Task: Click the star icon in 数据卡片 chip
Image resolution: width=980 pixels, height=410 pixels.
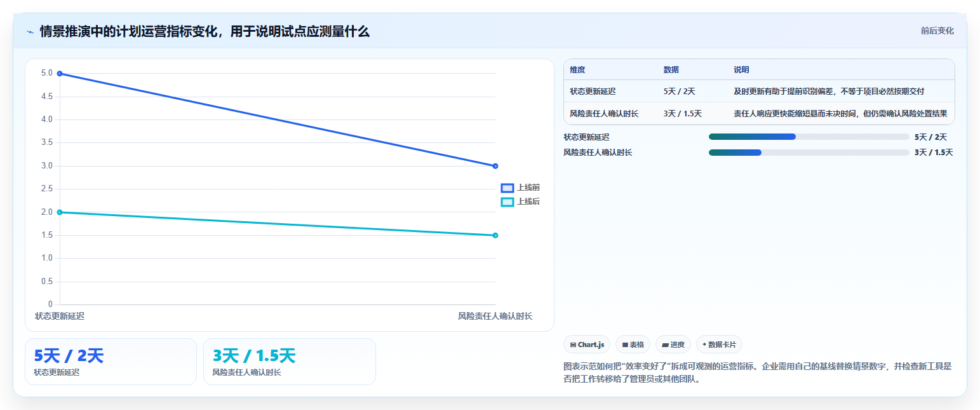Action: coord(704,344)
